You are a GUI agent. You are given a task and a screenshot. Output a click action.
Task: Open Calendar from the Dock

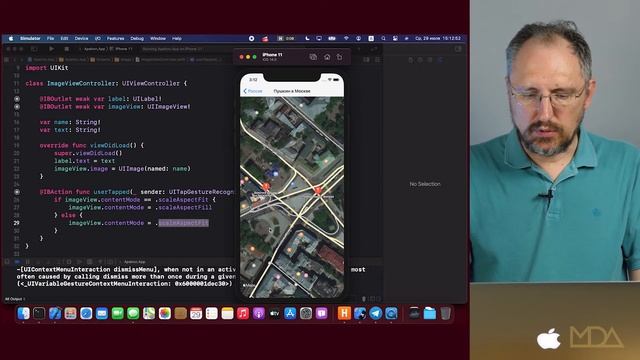click(196, 313)
